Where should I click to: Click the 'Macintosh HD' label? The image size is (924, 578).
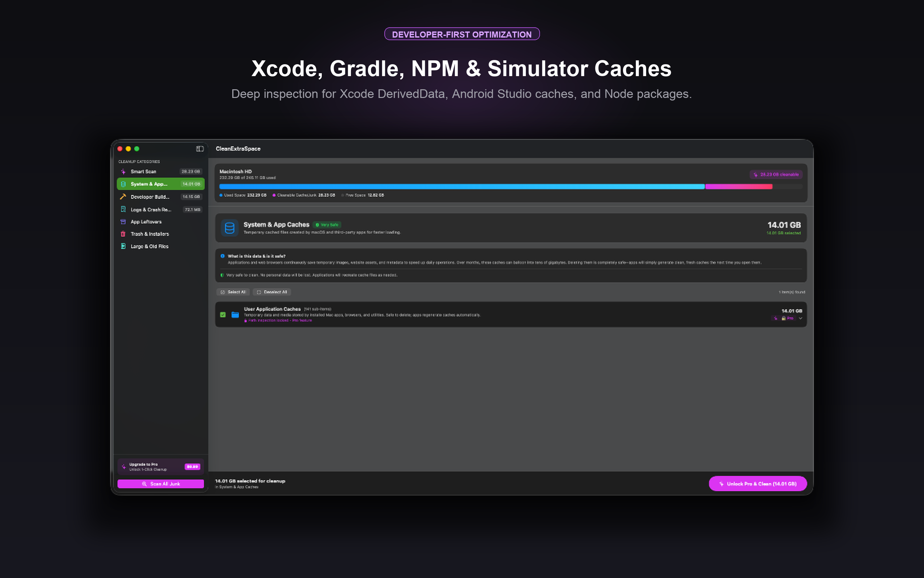235,172
